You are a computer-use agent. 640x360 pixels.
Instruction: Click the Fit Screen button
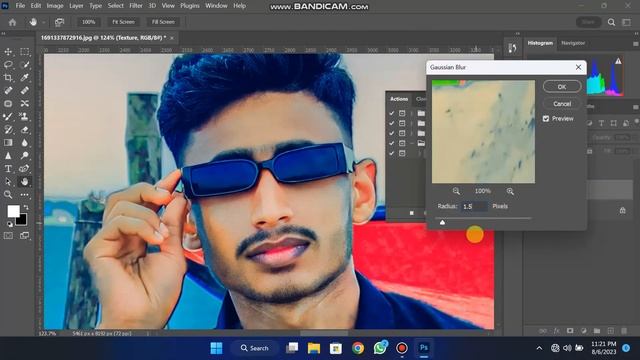[123, 22]
